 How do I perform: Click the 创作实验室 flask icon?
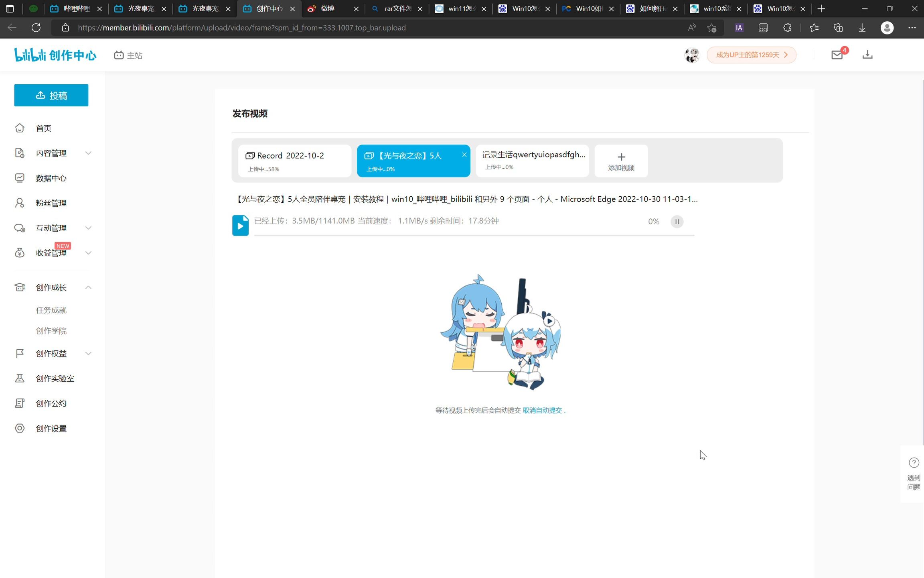tap(20, 378)
